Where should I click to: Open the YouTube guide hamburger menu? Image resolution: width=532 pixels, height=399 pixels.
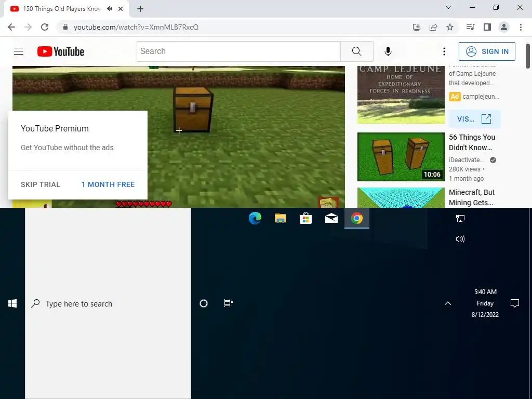[19, 51]
